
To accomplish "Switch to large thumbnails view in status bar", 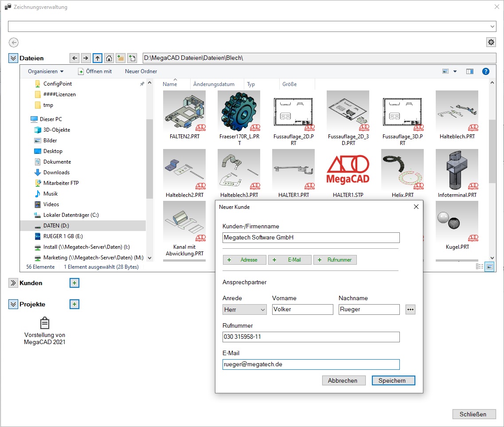I will tap(489, 266).
